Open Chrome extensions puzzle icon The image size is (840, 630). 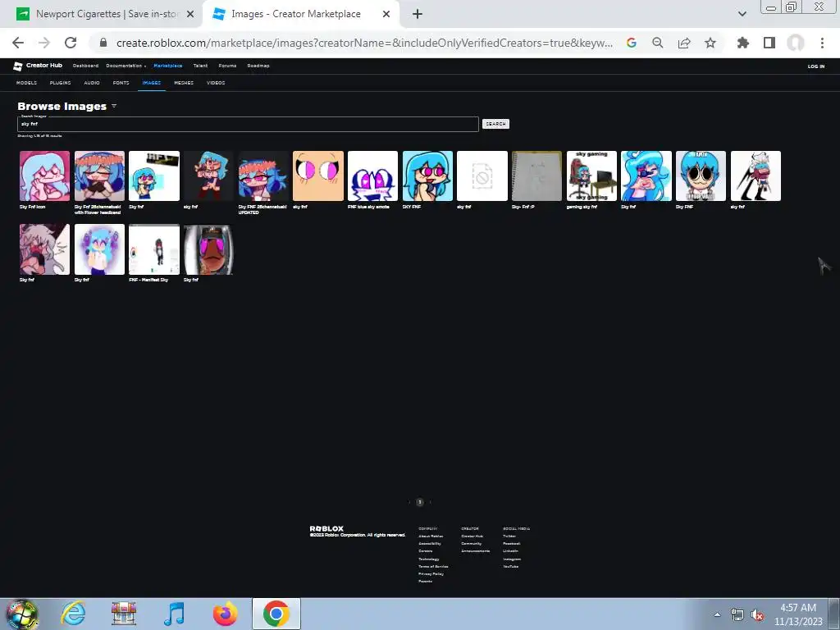[742, 43]
